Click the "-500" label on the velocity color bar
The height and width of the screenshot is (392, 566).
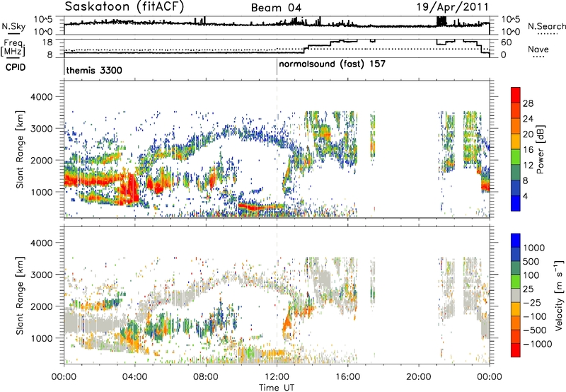click(535, 330)
